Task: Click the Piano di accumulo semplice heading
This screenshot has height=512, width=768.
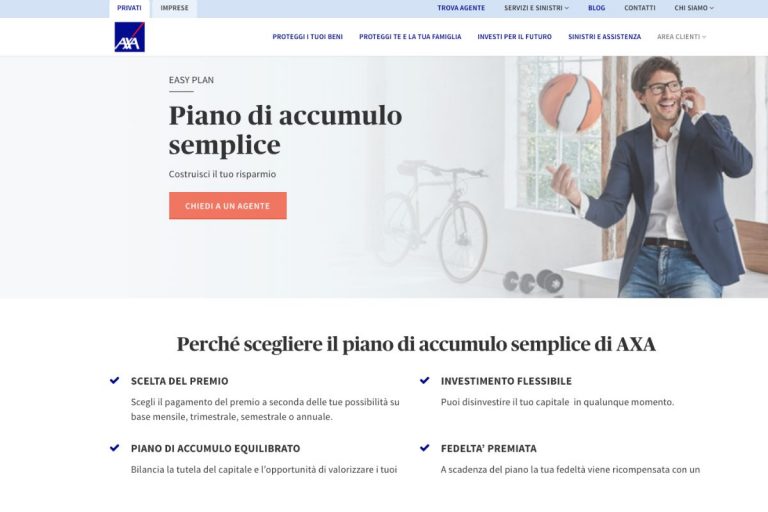Action: pyautogui.click(x=286, y=130)
